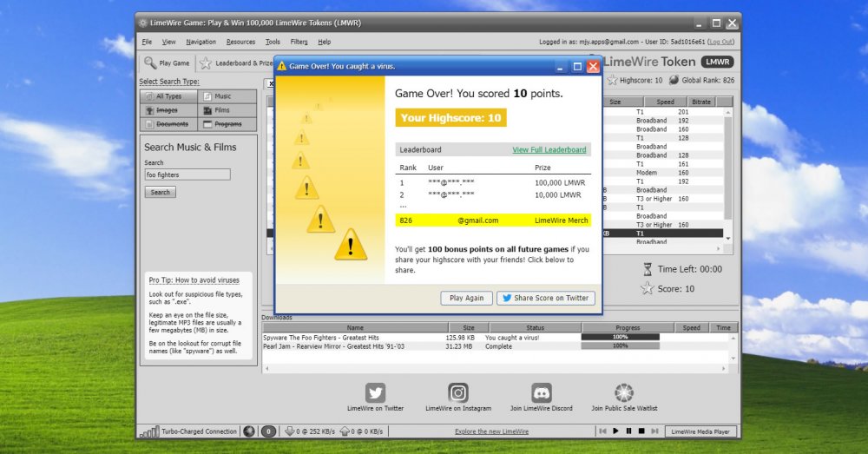The image size is (868, 454).
Task: Click the round 0 counter badge in status bar
Action: pyautogui.click(x=268, y=431)
